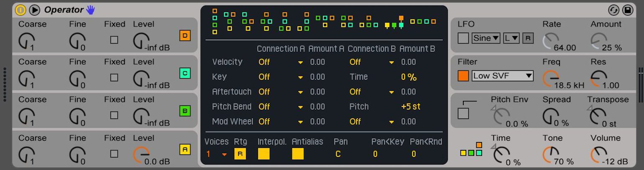Viewport: 644px width, 170px height.
Task: Open the Low SVF filter type dropdown
Action: [503, 76]
